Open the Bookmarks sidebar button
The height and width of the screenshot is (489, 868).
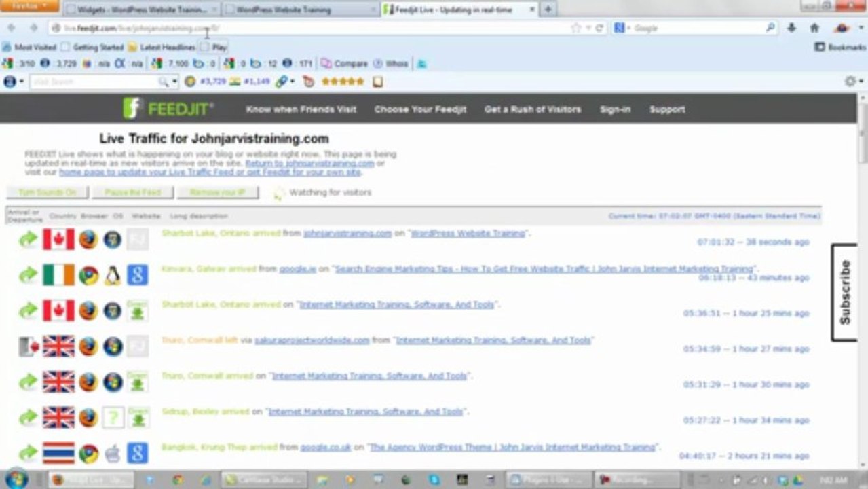coord(840,48)
